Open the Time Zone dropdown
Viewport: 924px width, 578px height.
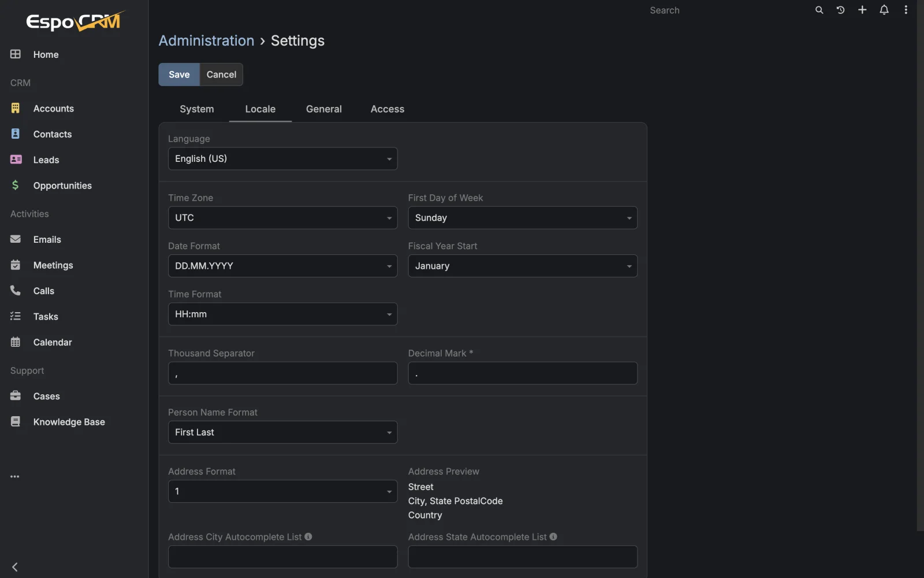(282, 217)
